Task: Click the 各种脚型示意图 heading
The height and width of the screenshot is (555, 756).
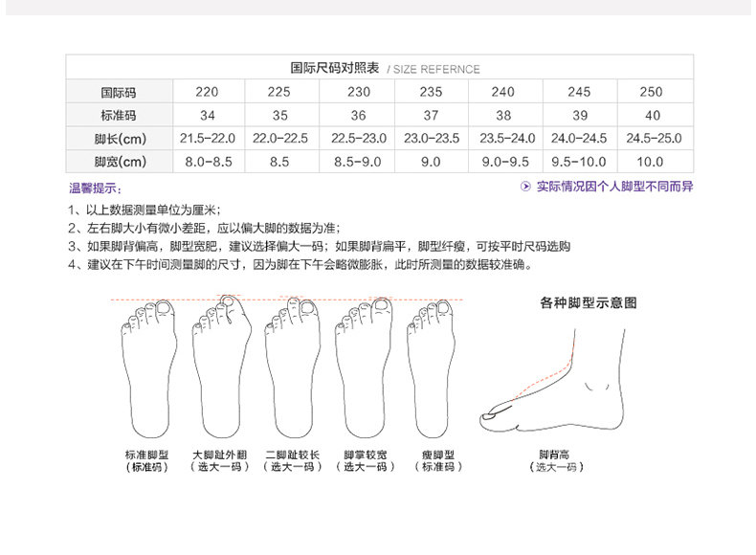Action: click(x=589, y=303)
